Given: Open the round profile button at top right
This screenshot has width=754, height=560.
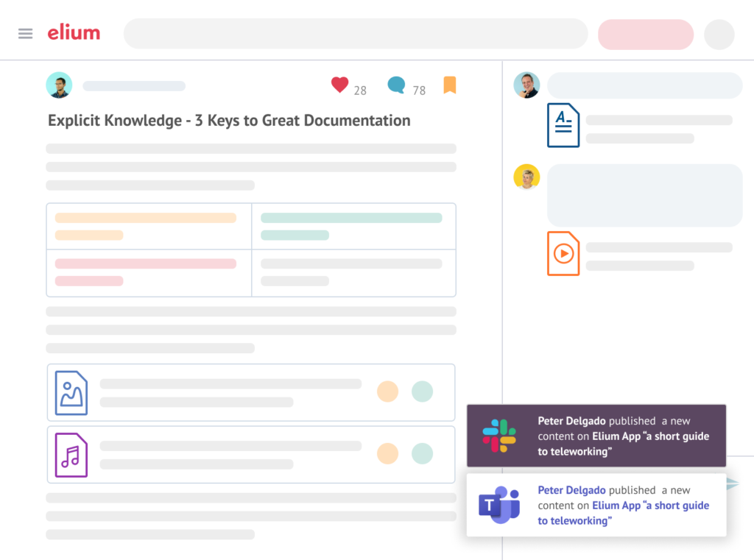Looking at the screenshot, I should [719, 35].
